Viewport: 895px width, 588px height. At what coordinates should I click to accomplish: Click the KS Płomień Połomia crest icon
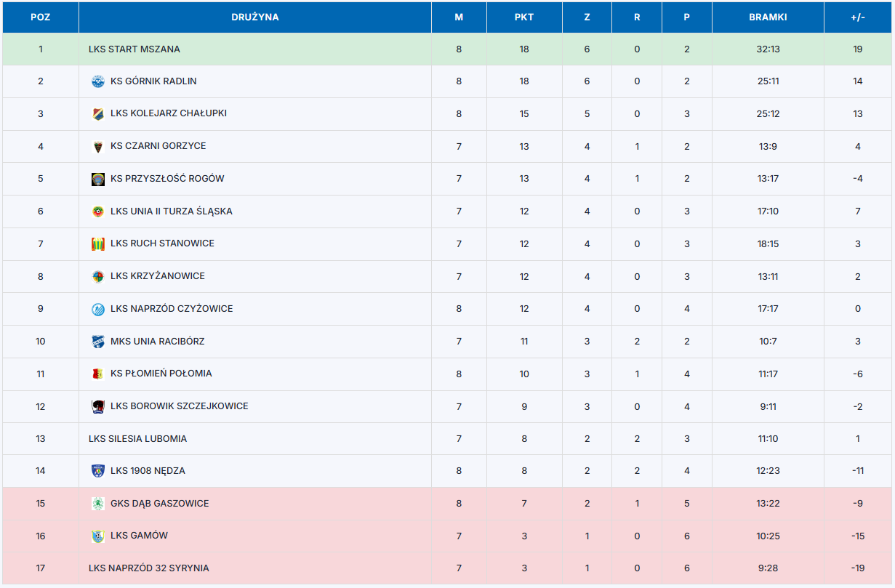(97, 374)
